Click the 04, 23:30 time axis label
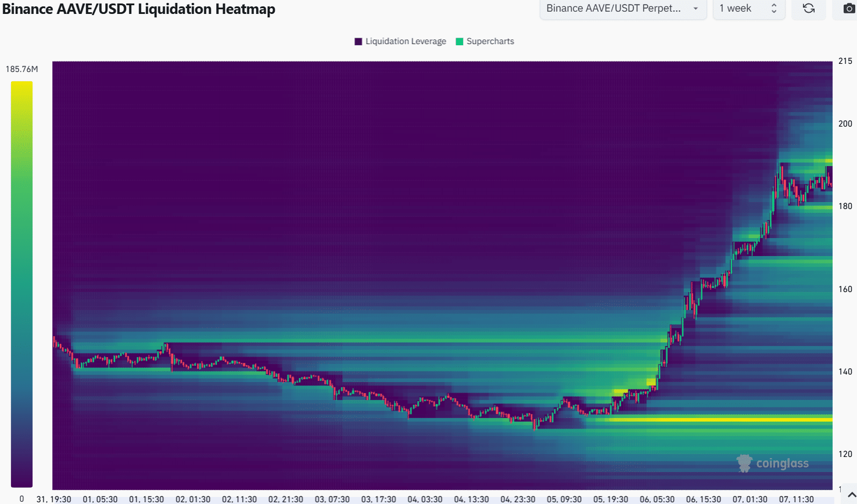Viewport: 857px width, 504px height. [x=518, y=499]
